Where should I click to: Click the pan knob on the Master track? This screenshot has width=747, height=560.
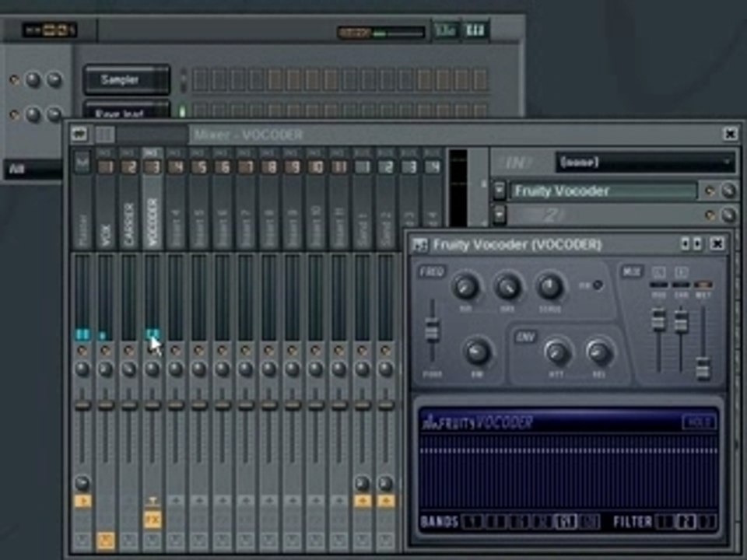pyautogui.click(x=82, y=369)
